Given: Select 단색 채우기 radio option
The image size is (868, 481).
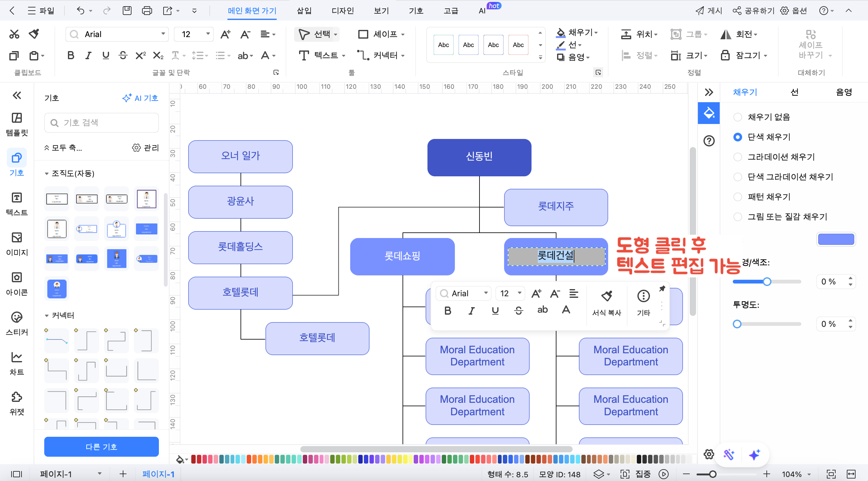Looking at the screenshot, I should (x=737, y=137).
